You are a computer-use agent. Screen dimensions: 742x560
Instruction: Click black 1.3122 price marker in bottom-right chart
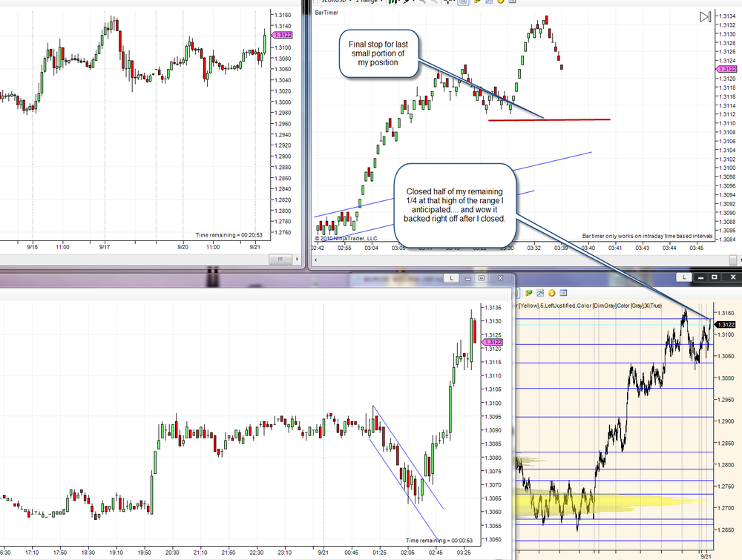(726, 324)
